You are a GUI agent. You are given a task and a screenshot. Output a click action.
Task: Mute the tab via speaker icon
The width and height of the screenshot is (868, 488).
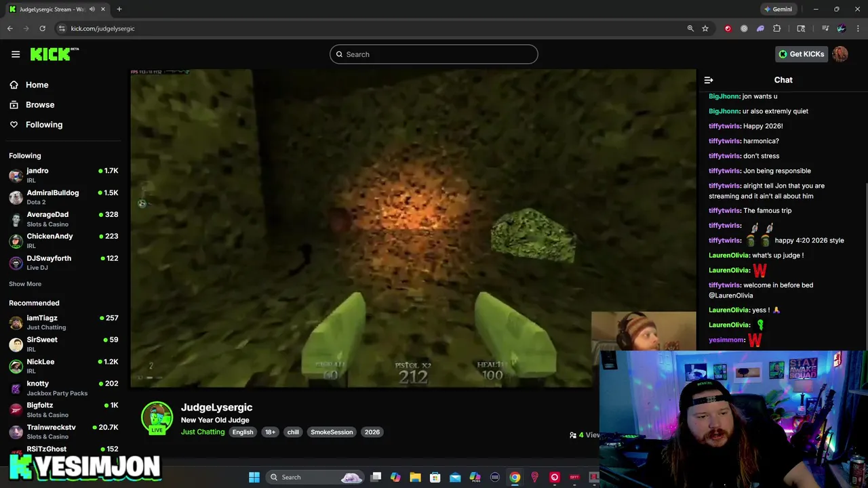92,9
